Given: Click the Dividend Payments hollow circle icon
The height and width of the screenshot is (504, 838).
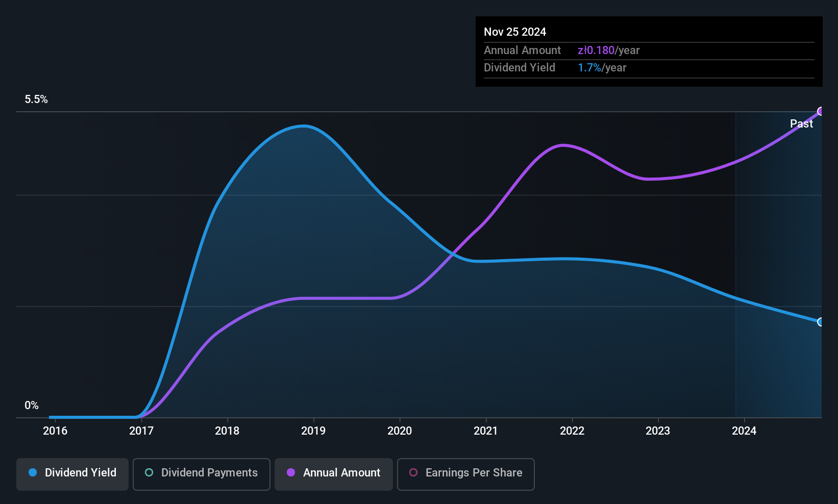Looking at the screenshot, I should pyautogui.click(x=149, y=472).
